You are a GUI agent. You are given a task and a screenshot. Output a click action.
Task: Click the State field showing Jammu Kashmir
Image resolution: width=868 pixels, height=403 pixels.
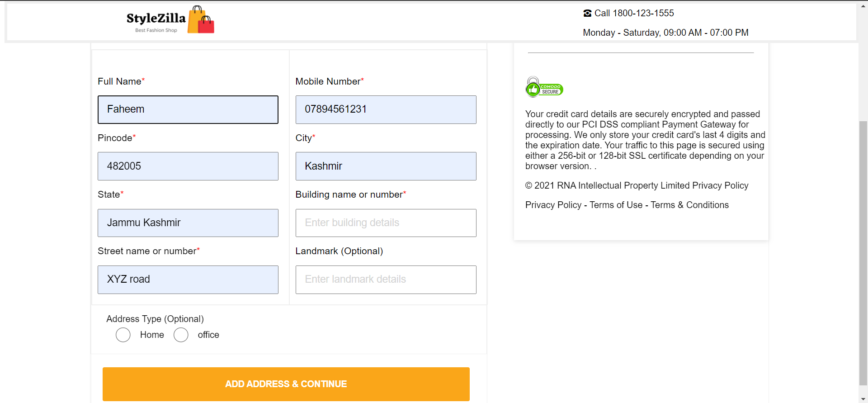pyautogui.click(x=188, y=223)
